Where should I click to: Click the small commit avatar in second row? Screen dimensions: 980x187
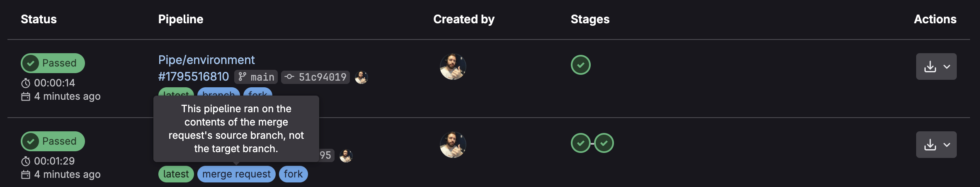[346, 156]
